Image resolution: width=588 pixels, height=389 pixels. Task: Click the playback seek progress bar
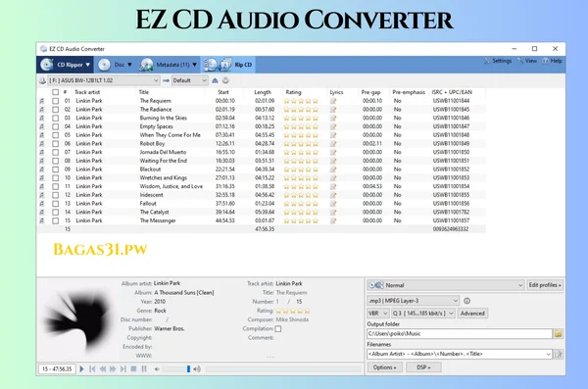tap(283, 369)
